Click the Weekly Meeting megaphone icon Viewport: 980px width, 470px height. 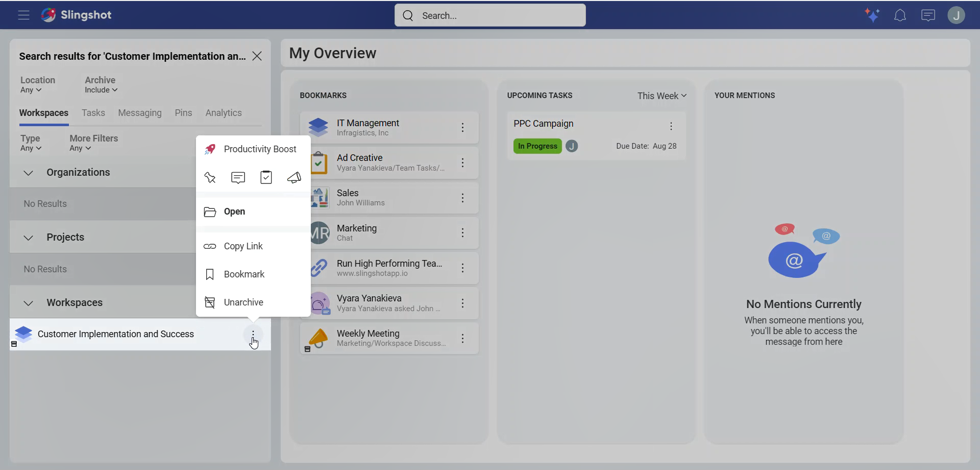coord(318,338)
